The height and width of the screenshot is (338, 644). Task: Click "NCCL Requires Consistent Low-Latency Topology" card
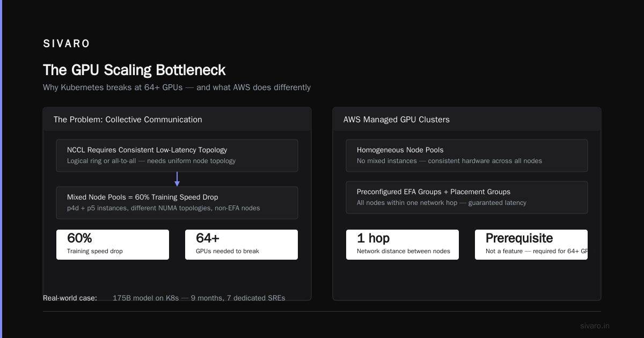coord(177,156)
